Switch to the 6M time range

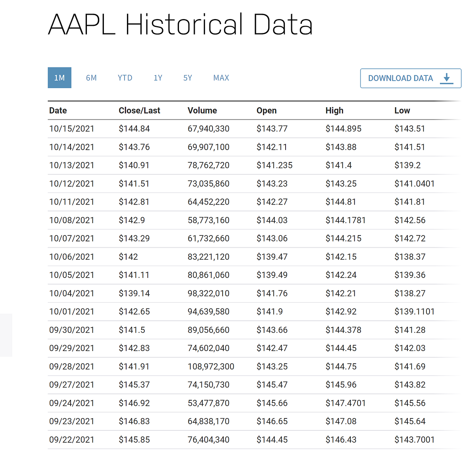tap(91, 78)
